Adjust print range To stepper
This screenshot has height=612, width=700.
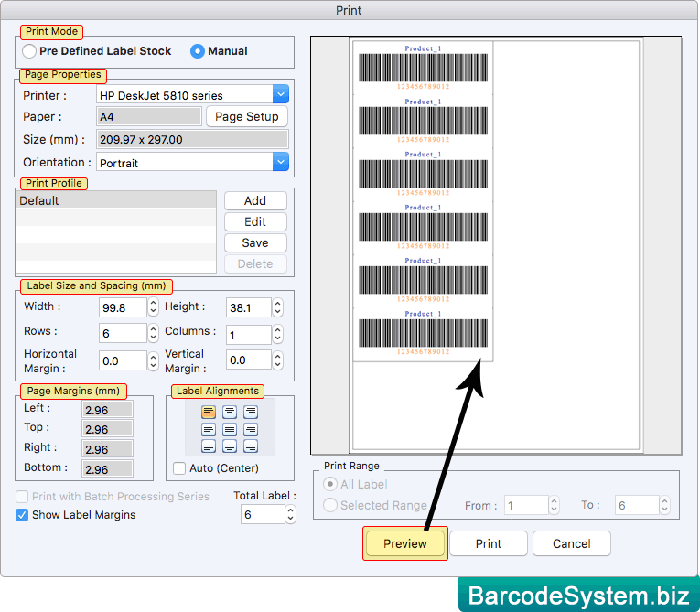click(665, 505)
